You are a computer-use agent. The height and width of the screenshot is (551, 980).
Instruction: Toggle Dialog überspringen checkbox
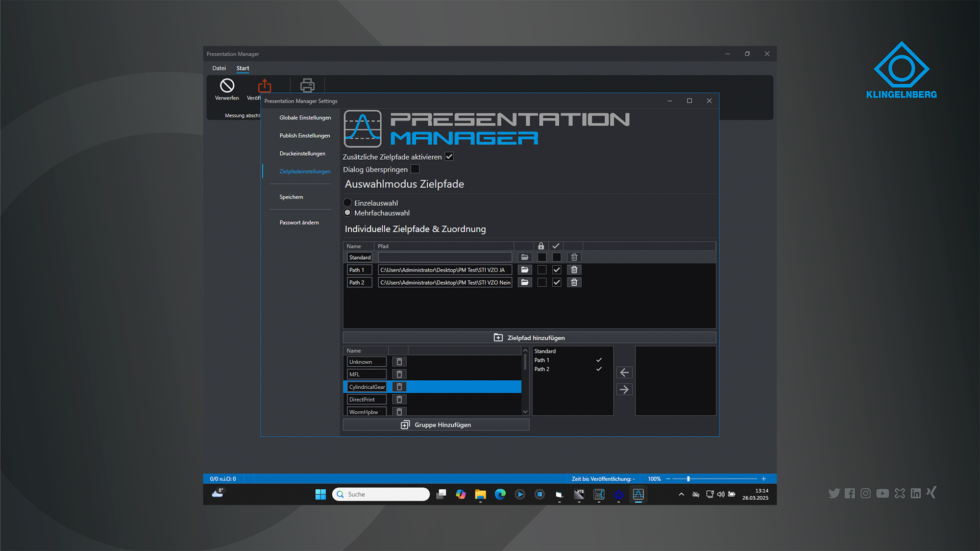[x=415, y=169]
